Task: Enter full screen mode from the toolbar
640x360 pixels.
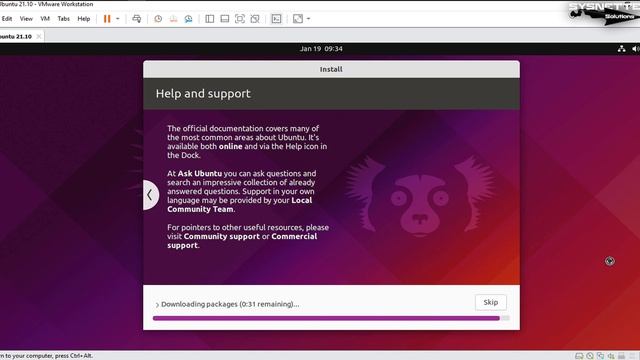Action: (x=240, y=19)
